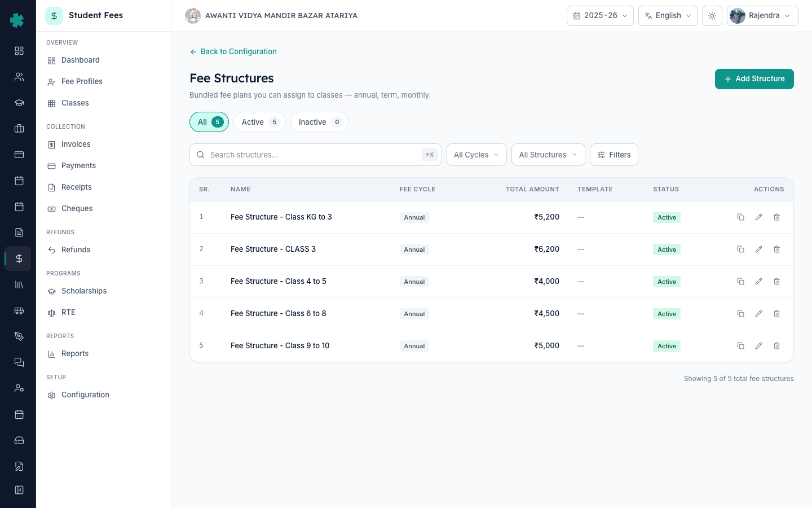
Task: Delete Fee Structure - Class 9 to 10
Action: 777,346
